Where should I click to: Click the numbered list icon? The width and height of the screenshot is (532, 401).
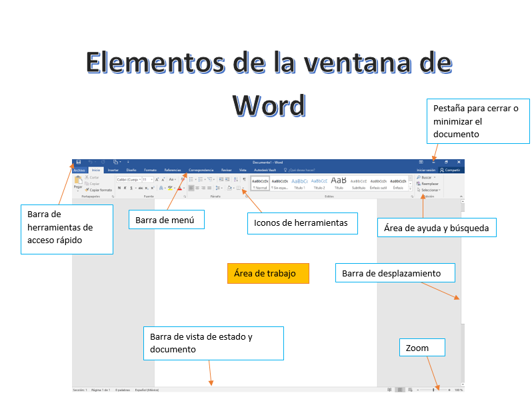pyautogui.click(x=201, y=179)
